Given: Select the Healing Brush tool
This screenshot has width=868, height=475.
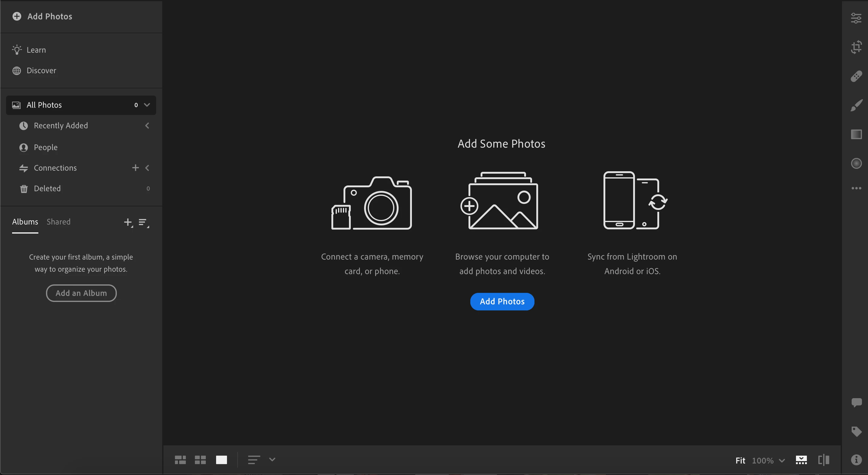Looking at the screenshot, I should (x=856, y=77).
